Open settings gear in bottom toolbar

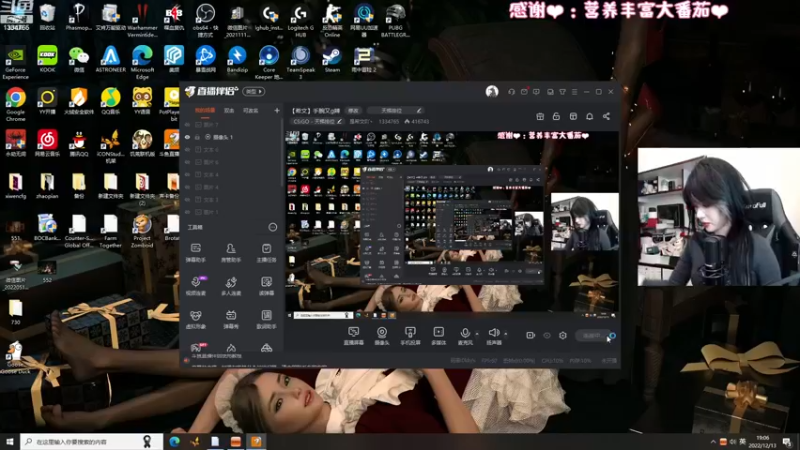tap(563, 335)
